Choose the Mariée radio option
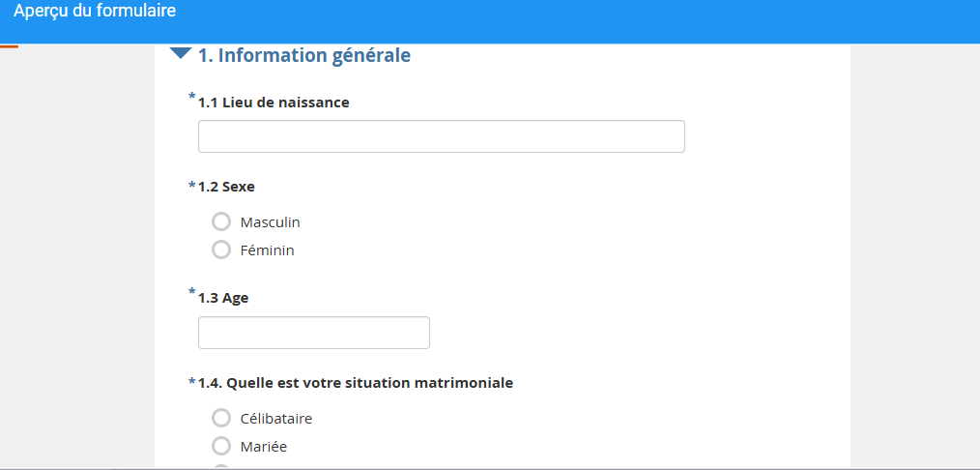 coord(221,446)
